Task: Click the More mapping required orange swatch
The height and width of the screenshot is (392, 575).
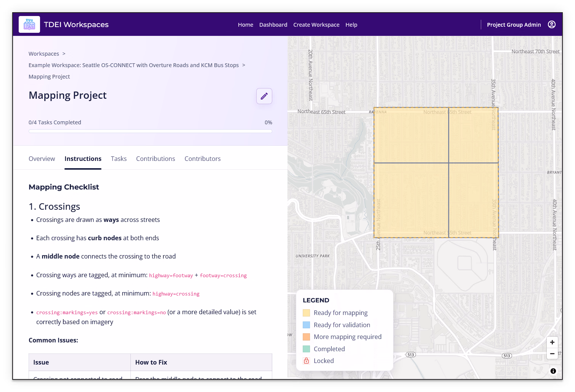Action: (x=306, y=337)
